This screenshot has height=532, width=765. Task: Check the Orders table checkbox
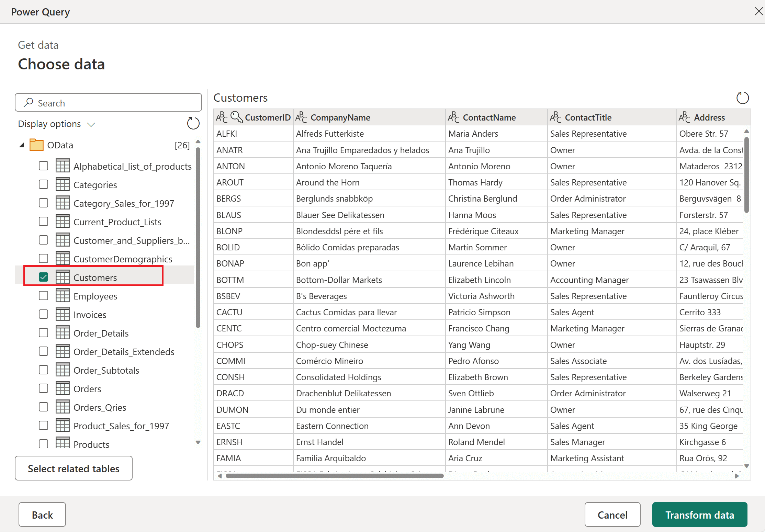point(44,388)
